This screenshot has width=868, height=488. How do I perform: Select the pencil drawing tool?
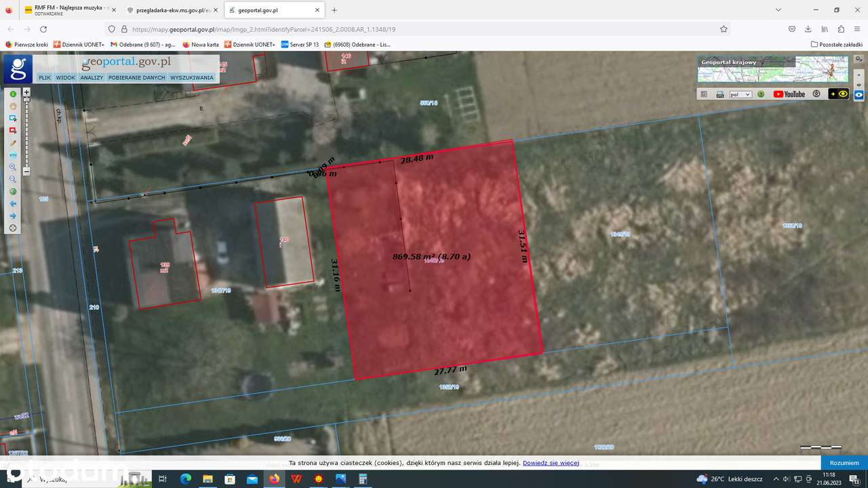click(x=13, y=142)
